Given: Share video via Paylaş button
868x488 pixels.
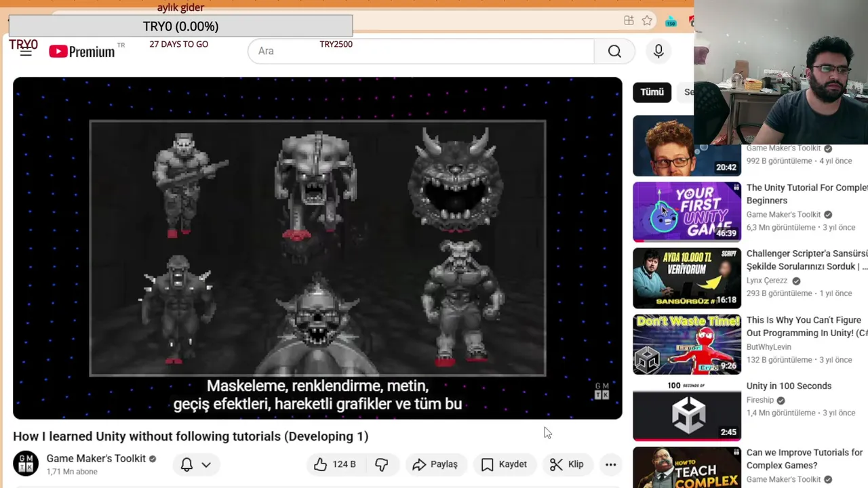Looking at the screenshot, I should (436, 464).
